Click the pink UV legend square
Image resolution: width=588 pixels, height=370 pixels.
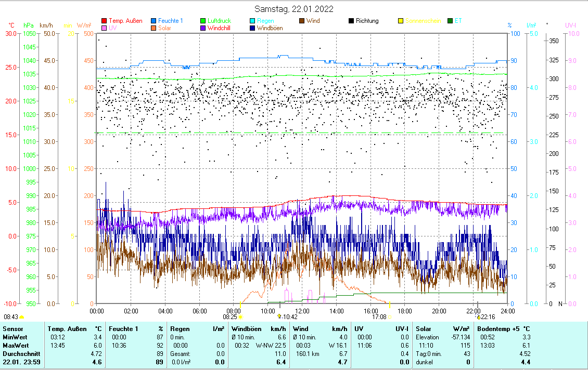click(x=104, y=28)
